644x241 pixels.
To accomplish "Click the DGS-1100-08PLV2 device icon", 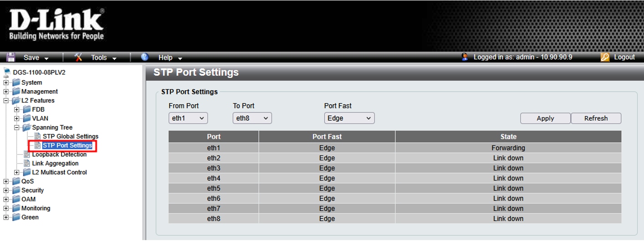I will point(7,72).
